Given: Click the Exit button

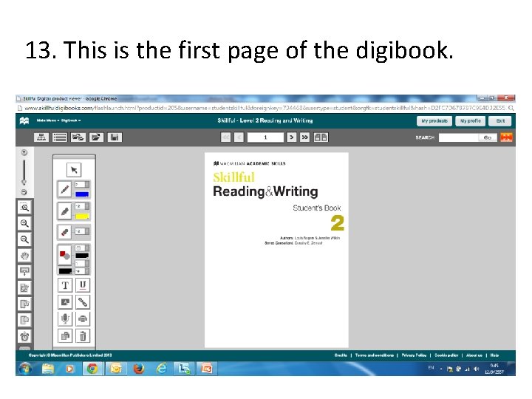Looking at the screenshot, I should [500, 120].
